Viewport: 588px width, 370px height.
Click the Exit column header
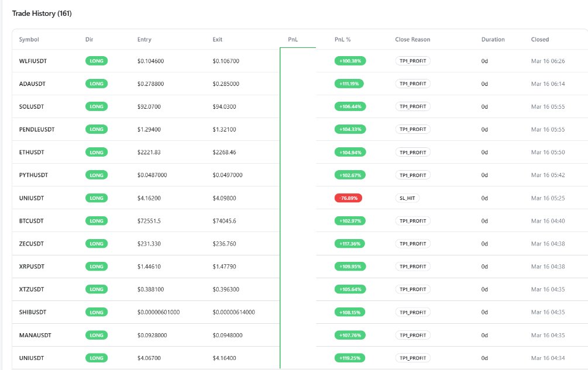point(218,40)
